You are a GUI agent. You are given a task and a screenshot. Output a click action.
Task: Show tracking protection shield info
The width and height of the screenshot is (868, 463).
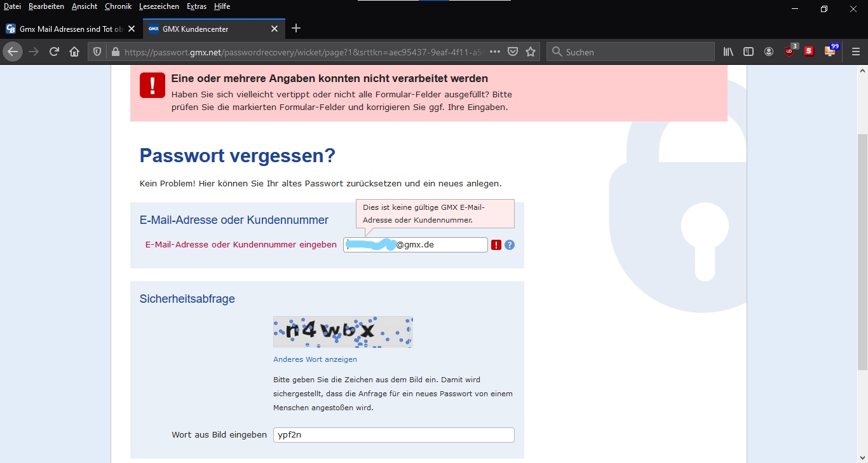97,52
